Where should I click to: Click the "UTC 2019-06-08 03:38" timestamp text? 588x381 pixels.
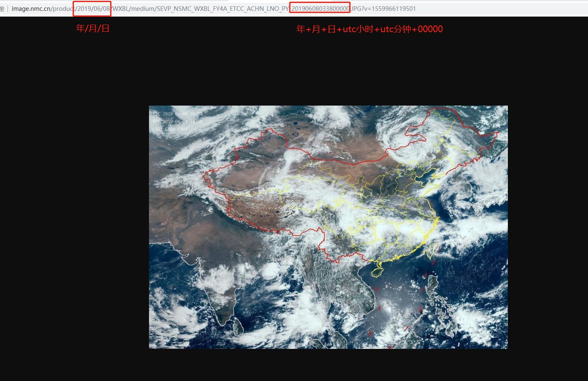(178, 114)
